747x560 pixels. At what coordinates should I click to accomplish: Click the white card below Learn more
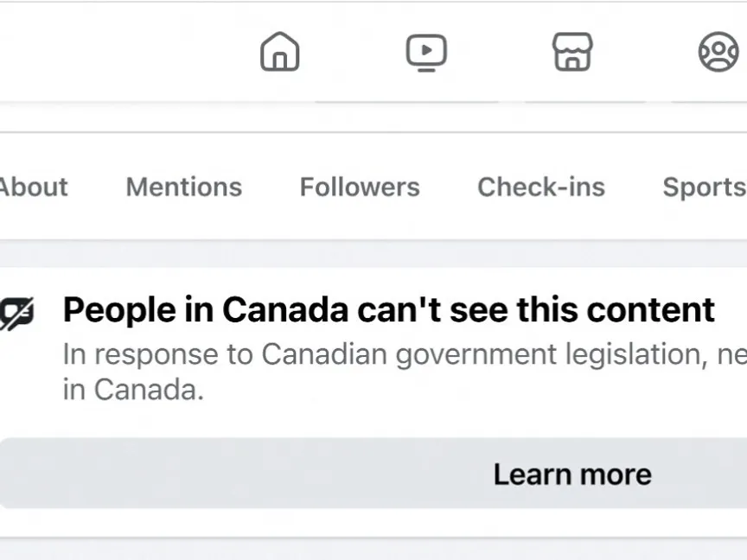373,550
